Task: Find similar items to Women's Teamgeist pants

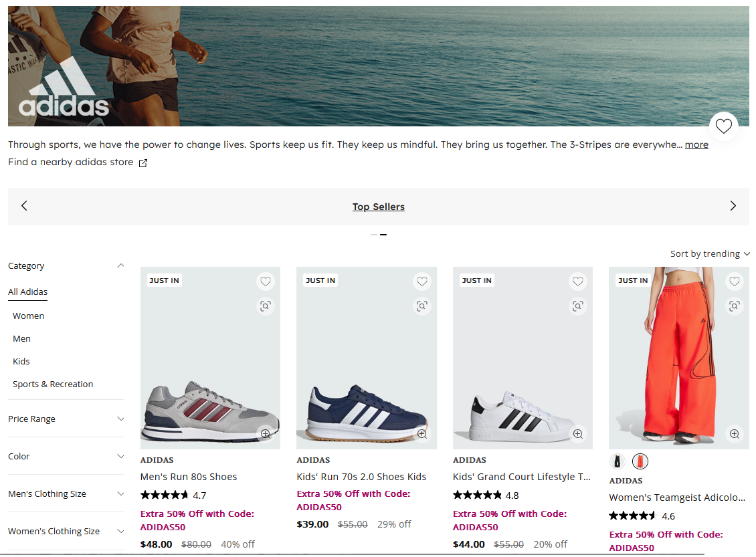Action: point(735,306)
